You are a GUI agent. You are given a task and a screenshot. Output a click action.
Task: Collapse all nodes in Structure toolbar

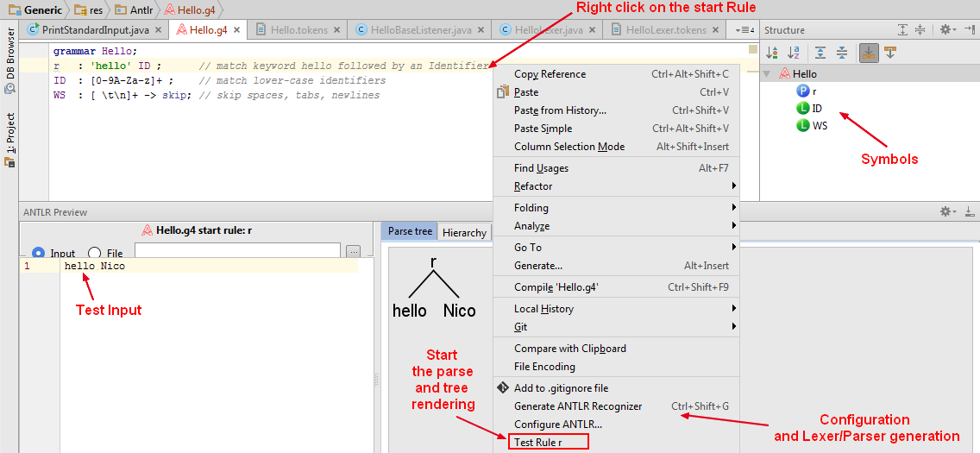842,53
